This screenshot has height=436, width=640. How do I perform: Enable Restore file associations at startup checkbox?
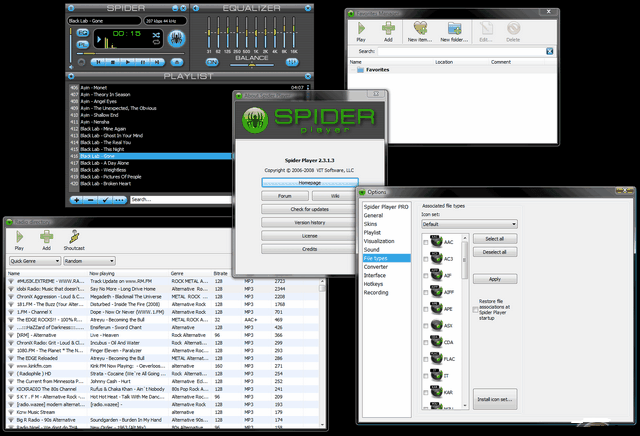point(476,309)
